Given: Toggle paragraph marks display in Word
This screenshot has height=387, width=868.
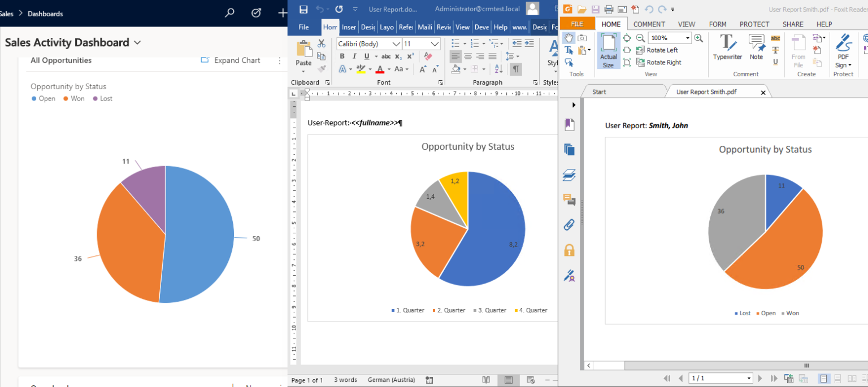Looking at the screenshot, I should (516, 68).
